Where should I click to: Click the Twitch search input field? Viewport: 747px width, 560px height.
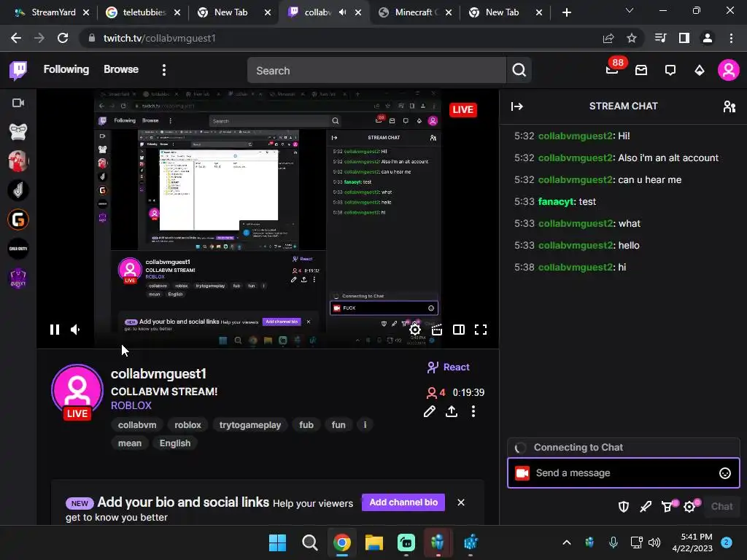pyautogui.click(x=376, y=71)
